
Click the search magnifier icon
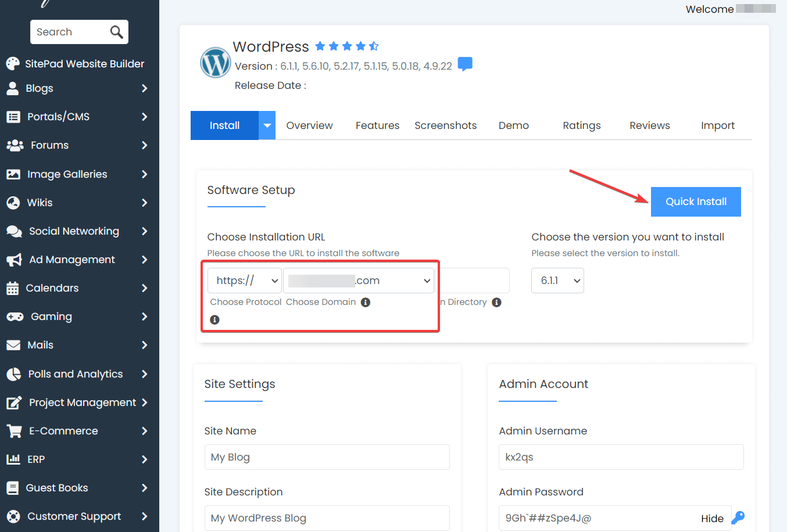116,32
